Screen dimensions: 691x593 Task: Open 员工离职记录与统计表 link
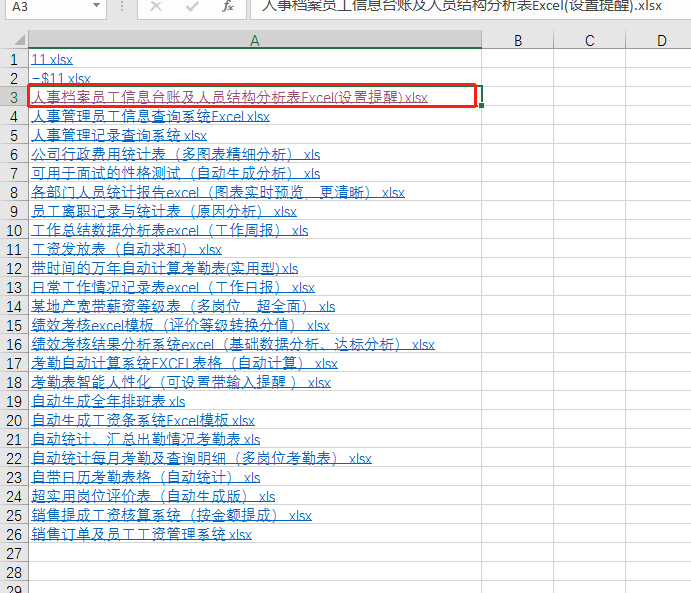(164, 211)
